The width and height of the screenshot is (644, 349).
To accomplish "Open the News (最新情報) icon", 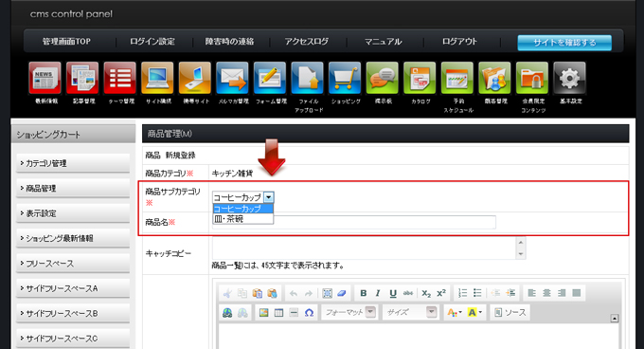I will click(x=45, y=78).
